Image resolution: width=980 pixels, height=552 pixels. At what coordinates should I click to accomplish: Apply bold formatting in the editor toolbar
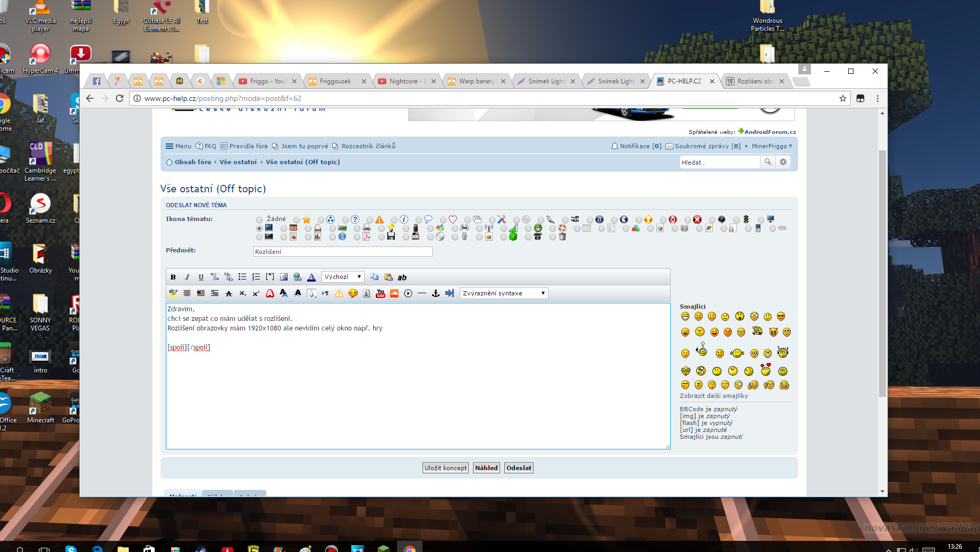[173, 277]
